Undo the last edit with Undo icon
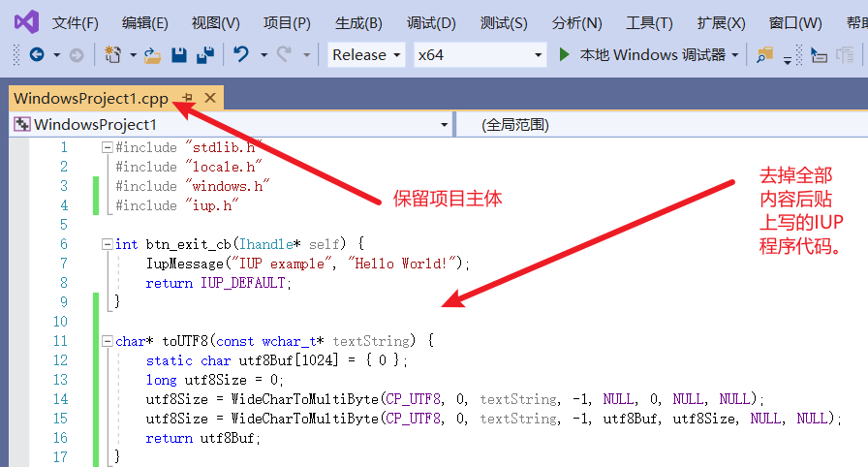 click(x=241, y=54)
